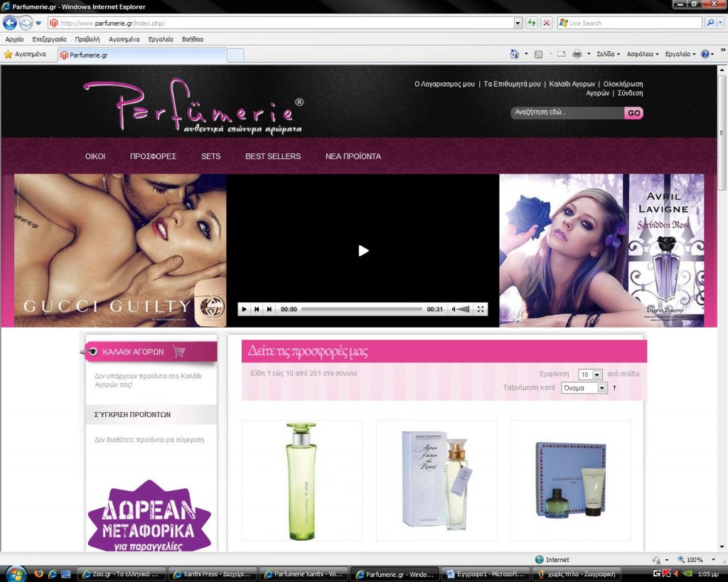Click the toolbar overflow chevron in the command bar
Screen dimensions: 728x582
tap(723, 50)
